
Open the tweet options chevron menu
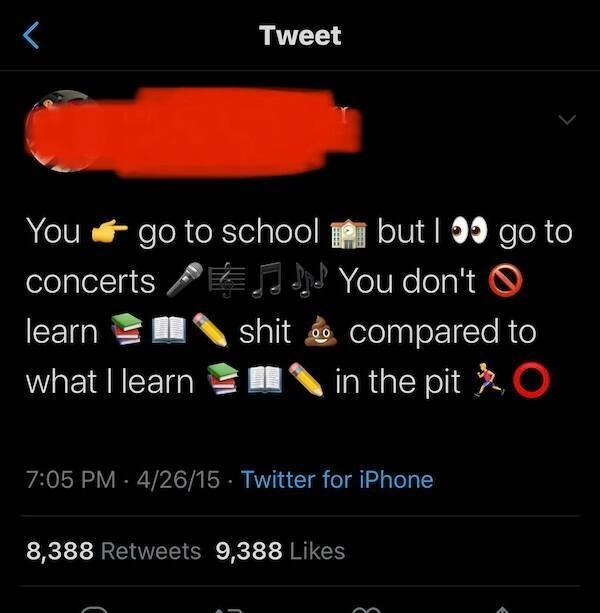(x=567, y=119)
